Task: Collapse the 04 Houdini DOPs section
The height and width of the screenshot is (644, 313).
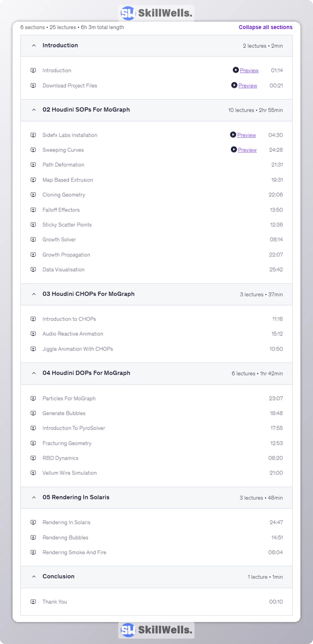Action: click(x=34, y=373)
